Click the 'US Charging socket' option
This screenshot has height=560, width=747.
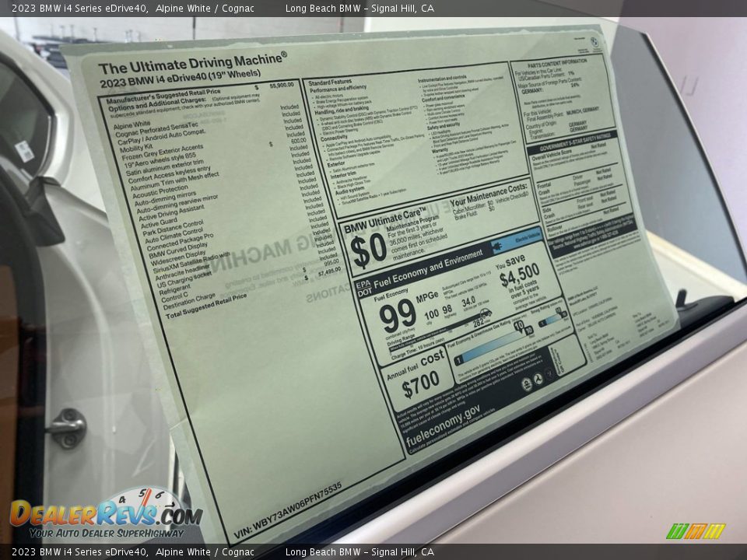coord(184,281)
